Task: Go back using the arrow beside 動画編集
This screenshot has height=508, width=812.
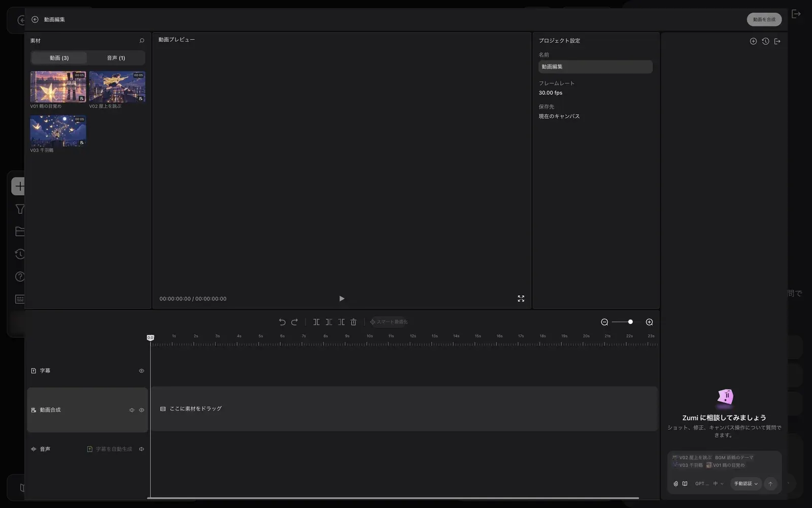Action: click(x=35, y=19)
